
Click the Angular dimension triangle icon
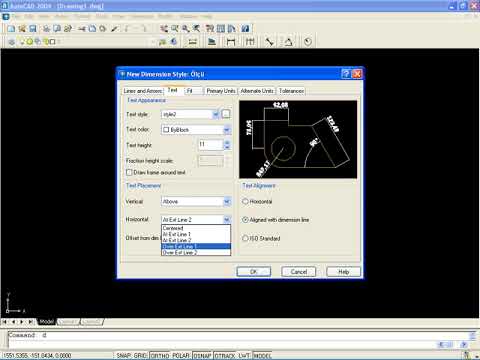coord(289,42)
